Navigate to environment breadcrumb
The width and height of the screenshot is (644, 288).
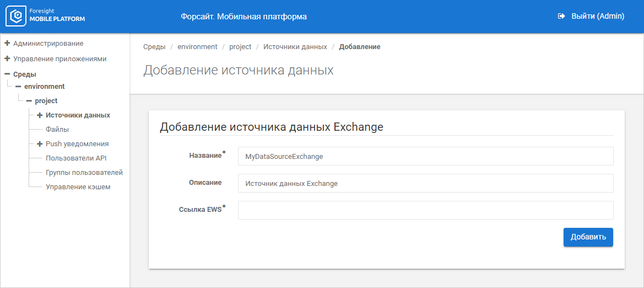click(x=197, y=47)
